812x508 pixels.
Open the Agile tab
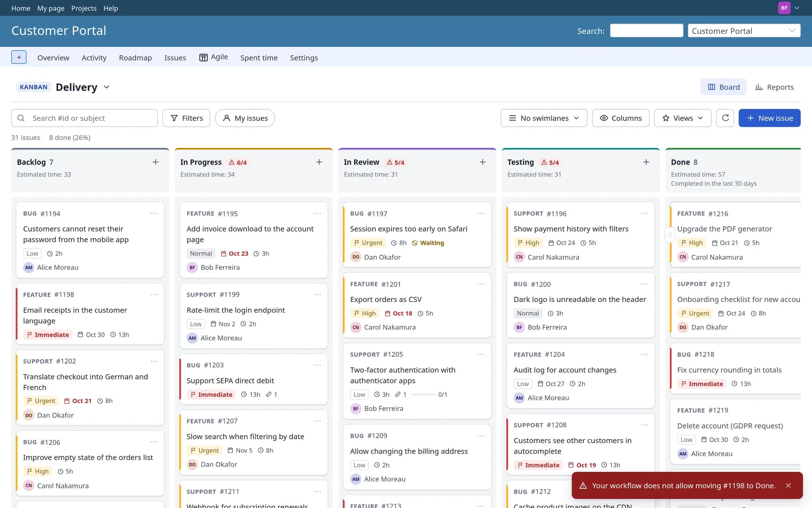(x=214, y=57)
